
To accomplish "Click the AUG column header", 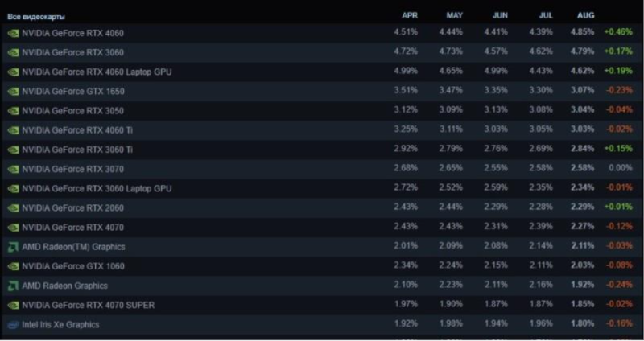I will pos(585,16).
